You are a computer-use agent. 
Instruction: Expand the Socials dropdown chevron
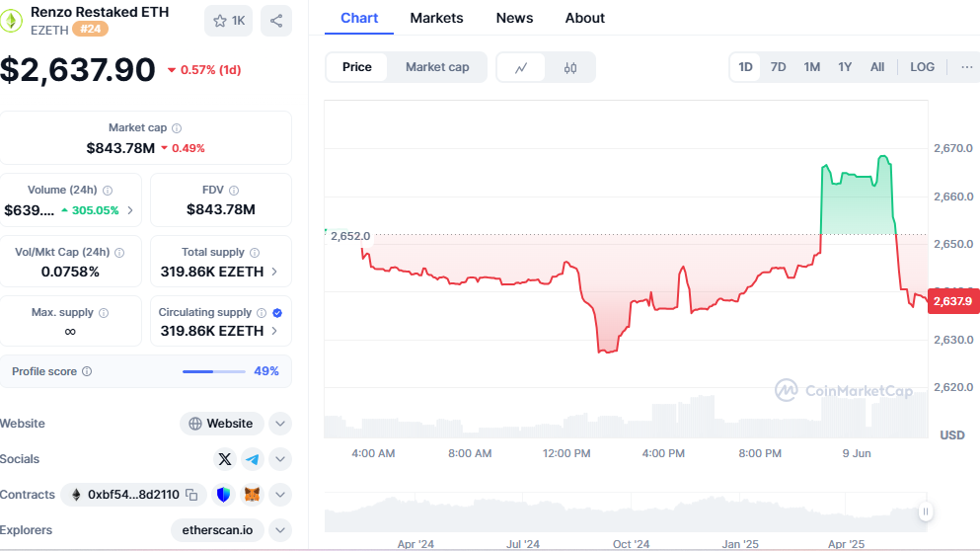point(280,459)
